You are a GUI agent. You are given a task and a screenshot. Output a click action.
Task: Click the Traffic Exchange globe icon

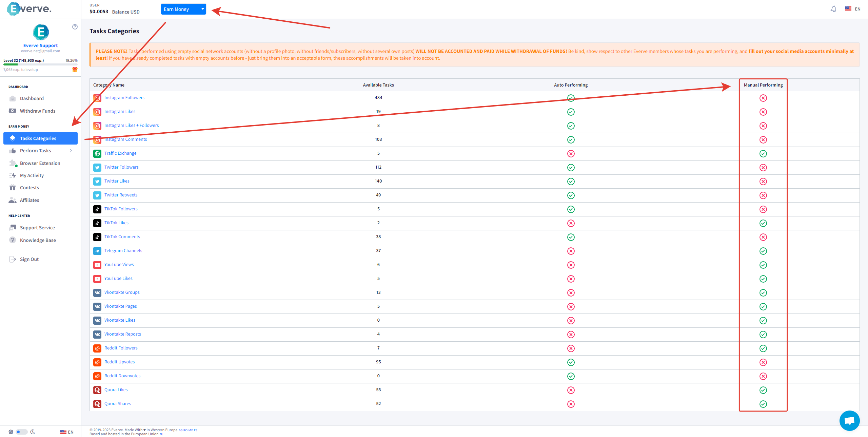(97, 154)
